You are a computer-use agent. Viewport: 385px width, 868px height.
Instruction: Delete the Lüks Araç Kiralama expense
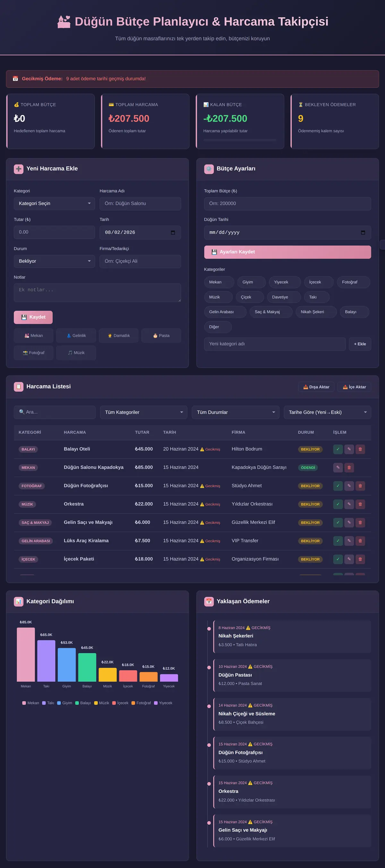[360, 541]
